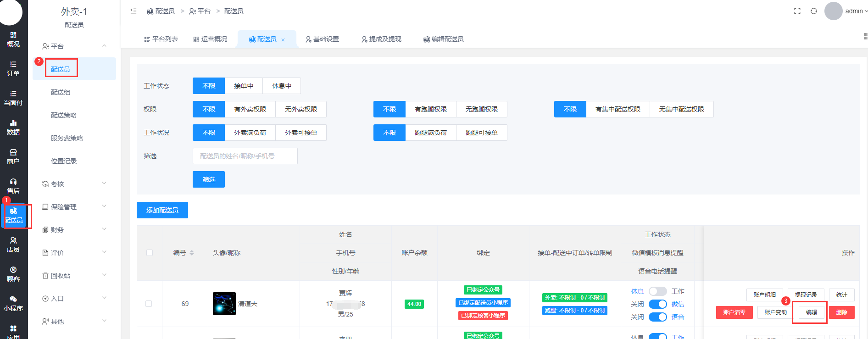This screenshot has height=339, width=868.
Task: Expand the 财务 submenu
Action: [x=73, y=230]
